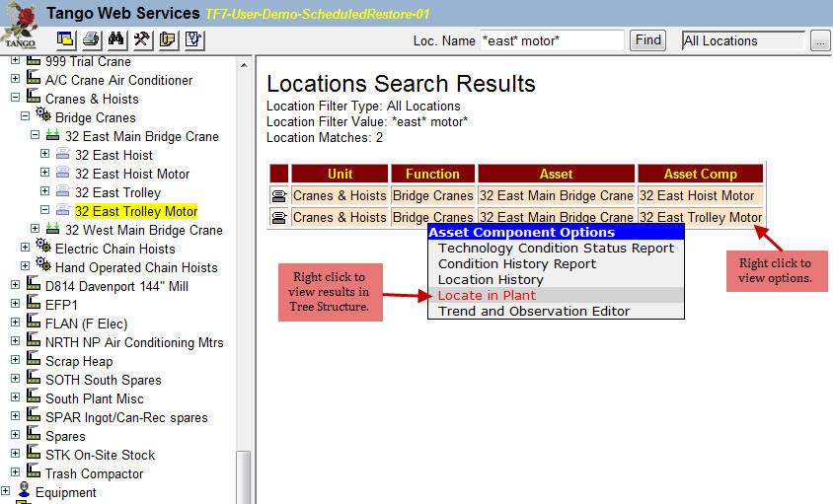Click the Bridge Cranes gear icon in tree
Image resolution: width=833 pixels, height=504 pixels.
pyautogui.click(x=42, y=117)
